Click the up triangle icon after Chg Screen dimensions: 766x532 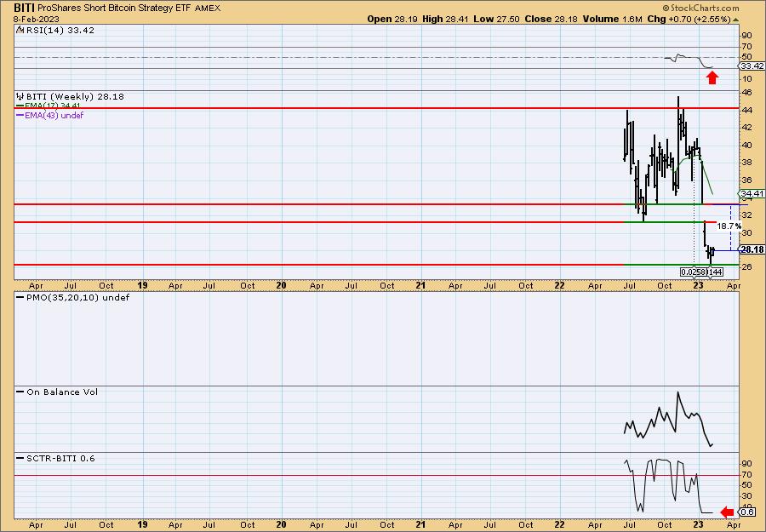click(736, 20)
